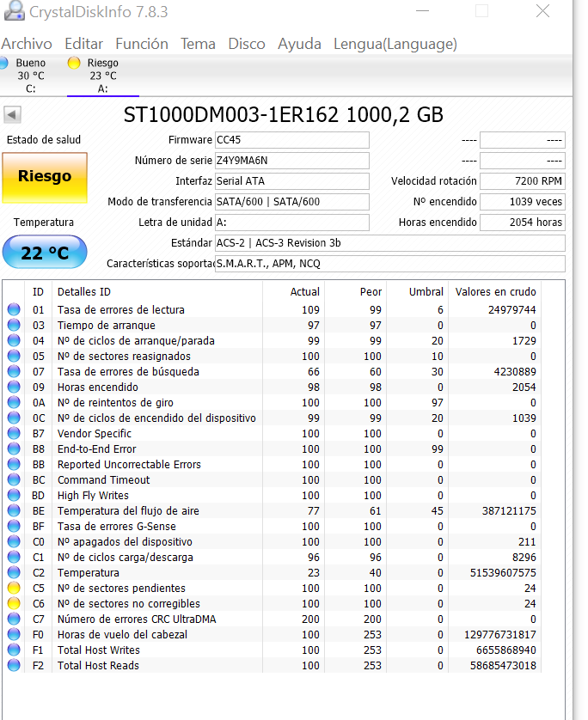
Task: Click the previous disk arrow button
Action: click(x=13, y=114)
